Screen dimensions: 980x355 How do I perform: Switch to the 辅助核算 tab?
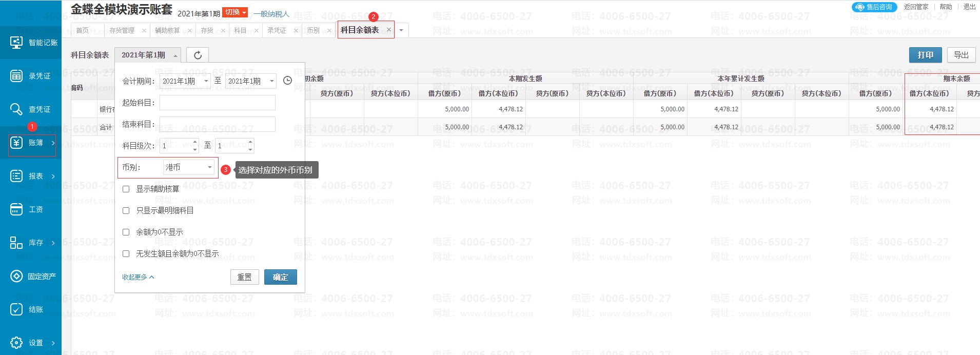click(x=168, y=31)
